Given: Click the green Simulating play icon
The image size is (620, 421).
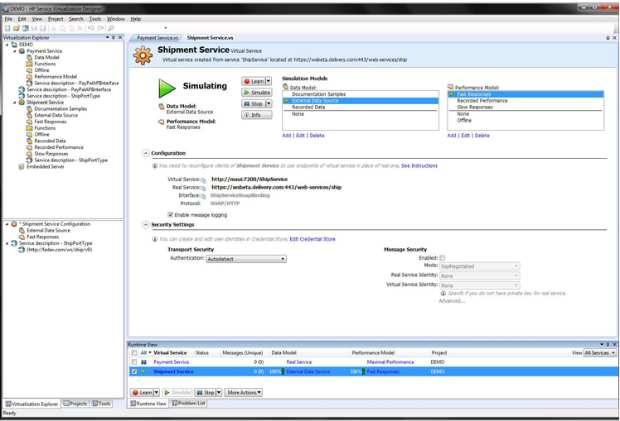Looking at the screenshot, I should [167, 89].
